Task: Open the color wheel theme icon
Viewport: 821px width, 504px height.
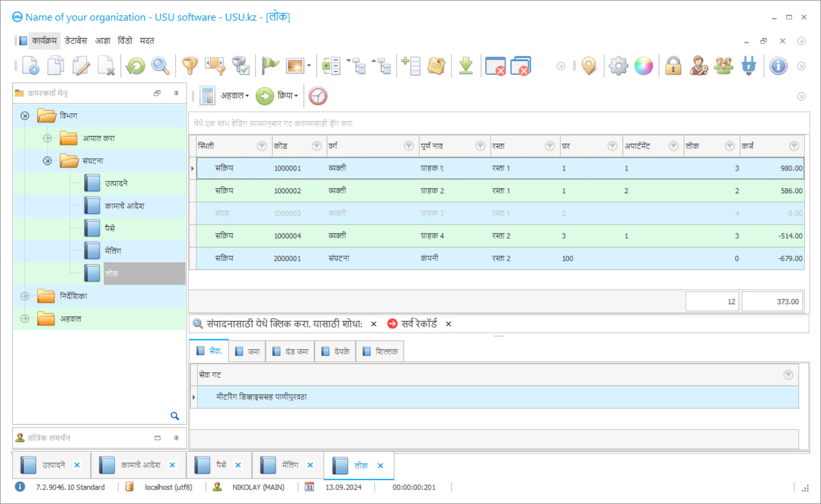Action: point(643,66)
